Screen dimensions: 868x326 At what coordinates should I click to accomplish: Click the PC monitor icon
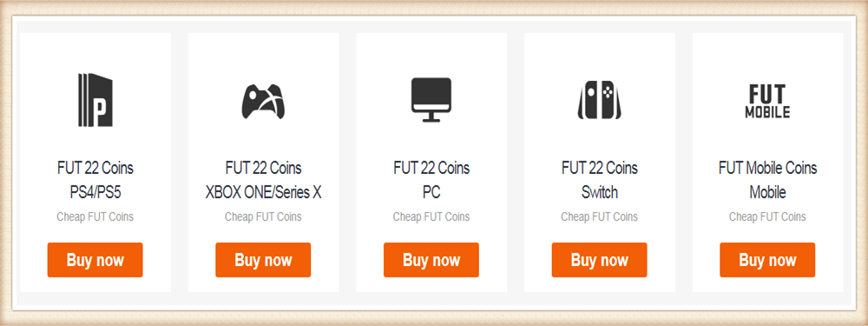[431, 100]
